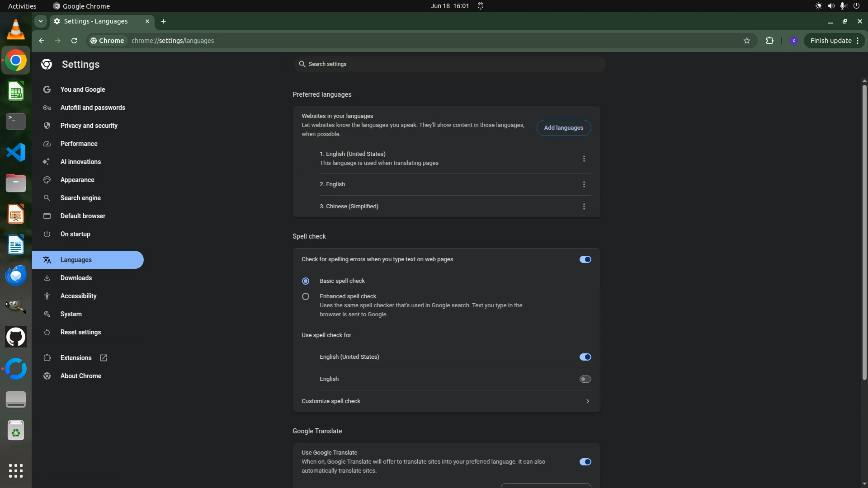
Task: Open more actions menu for Chinese (Simplified)
Action: tap(584, 206)
